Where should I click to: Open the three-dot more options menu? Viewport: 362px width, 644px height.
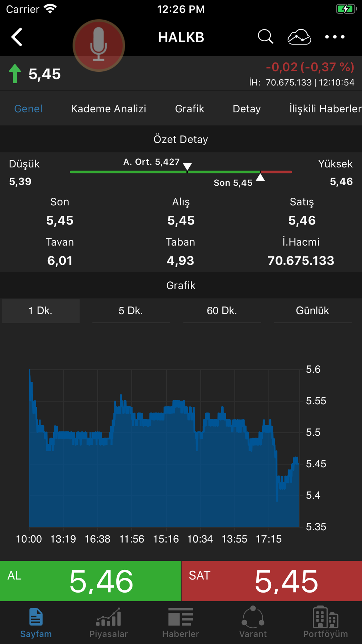(x=335, y=37)
